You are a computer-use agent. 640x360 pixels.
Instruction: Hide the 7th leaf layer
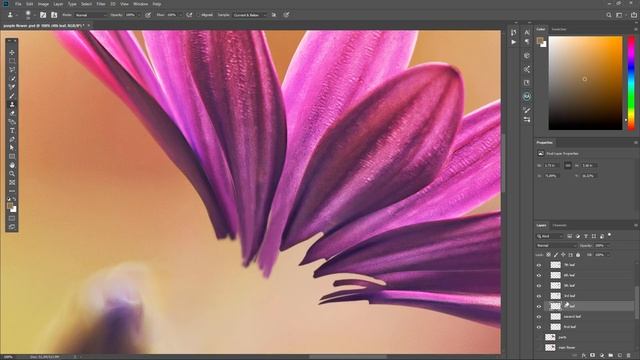tap(539, 265)
